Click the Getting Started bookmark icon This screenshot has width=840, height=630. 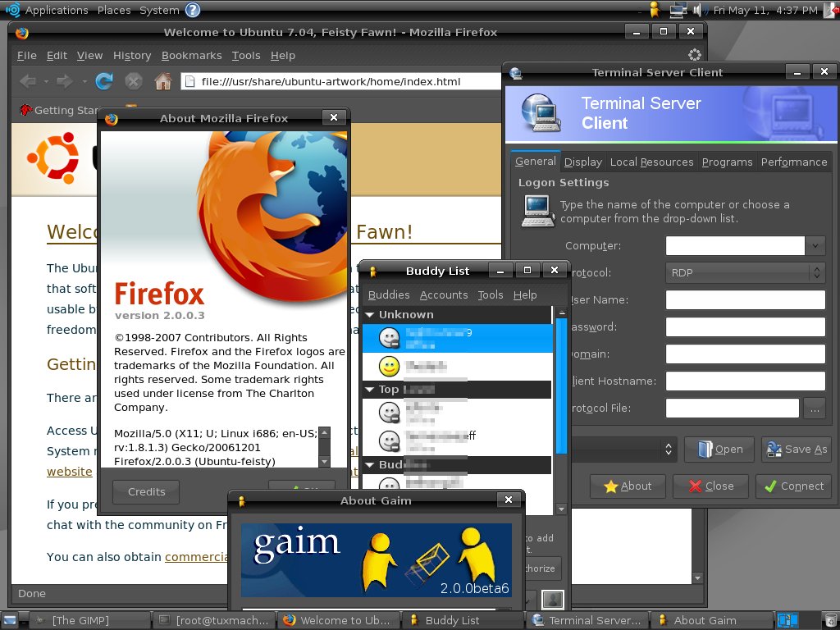(x=25, y=110)
